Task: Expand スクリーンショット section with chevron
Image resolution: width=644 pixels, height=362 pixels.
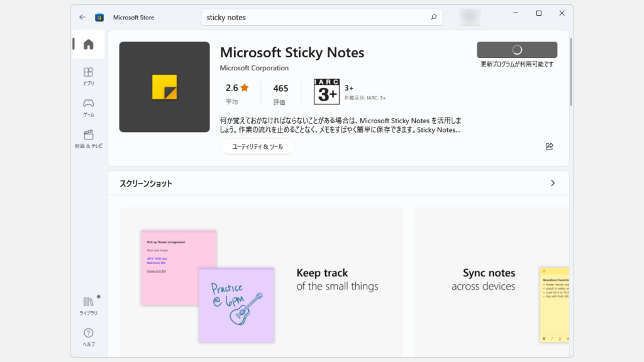Action: pyautogui.click(x=553, y=184)
